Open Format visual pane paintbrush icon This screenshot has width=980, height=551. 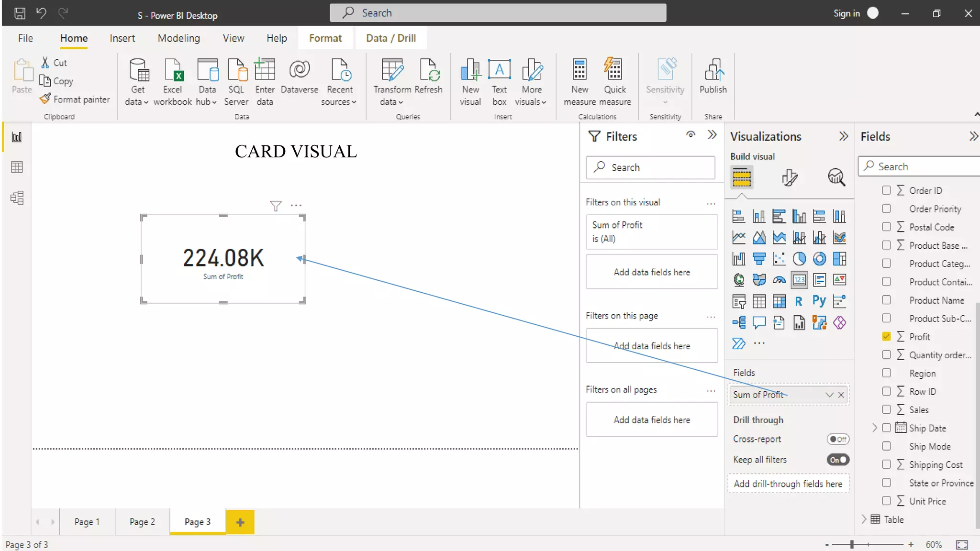[x=789, y=177]
